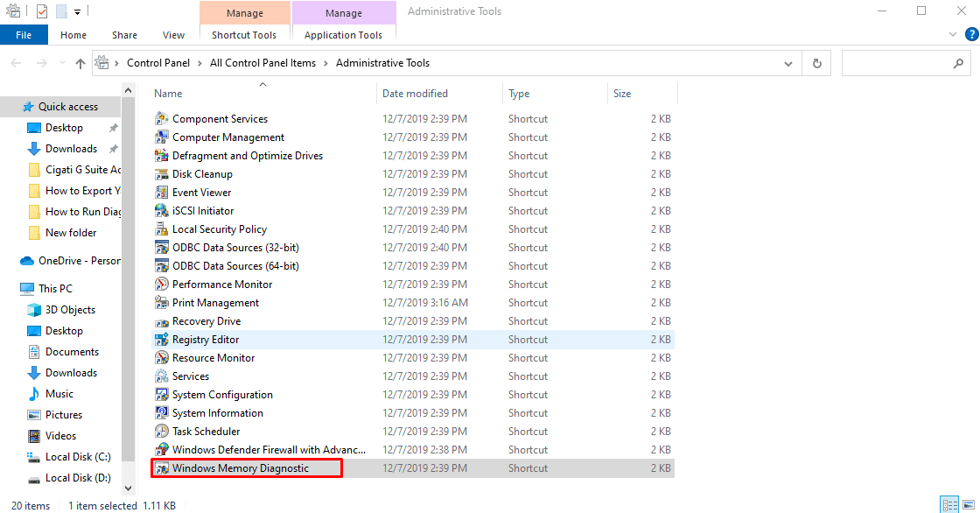980x513 pixels.
Task: Sort by Date modified column
Action: click(x=439, y=93)
